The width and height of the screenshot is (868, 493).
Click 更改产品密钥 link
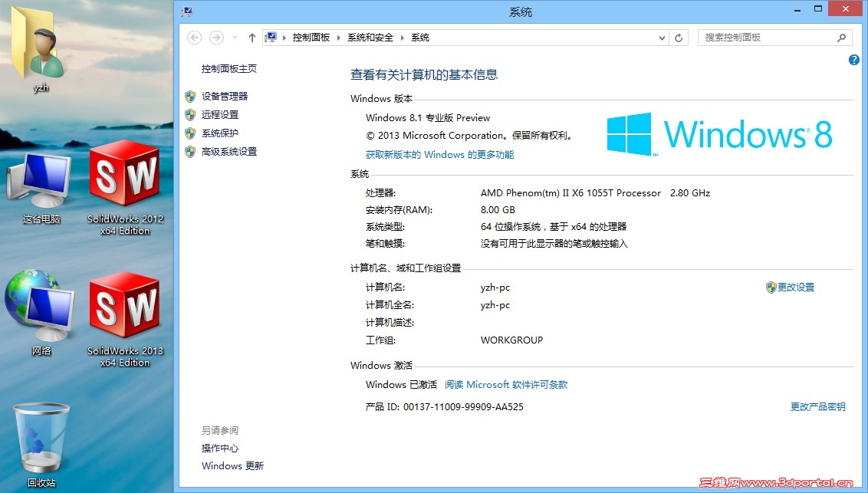(817, 406)
